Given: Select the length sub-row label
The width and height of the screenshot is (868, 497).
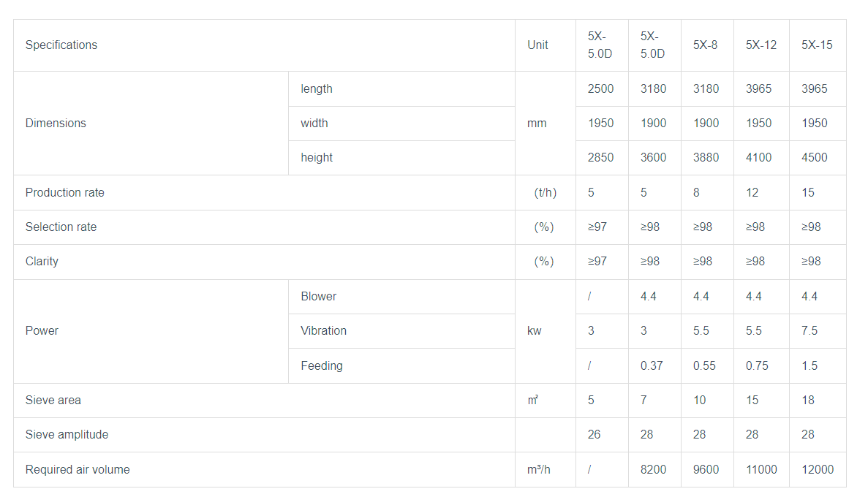Looking at the screenshot, I should point(317,89).
